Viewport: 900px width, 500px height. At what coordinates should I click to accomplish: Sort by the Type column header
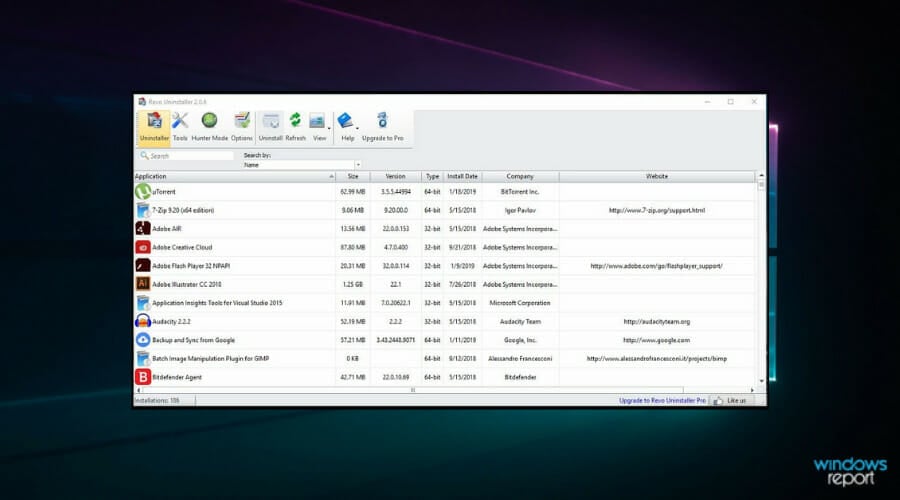coord(432,176)
